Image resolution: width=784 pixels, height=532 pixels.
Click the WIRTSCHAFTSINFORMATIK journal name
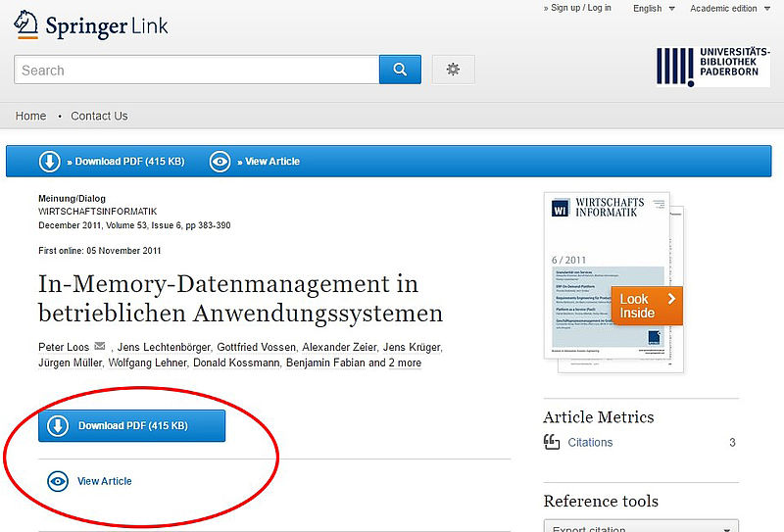[97, 212]
